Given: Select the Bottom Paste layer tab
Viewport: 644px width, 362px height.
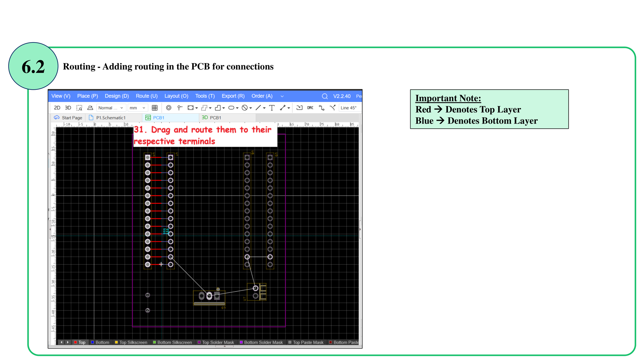Looking at the screenshot, I should tap(344, 342).
